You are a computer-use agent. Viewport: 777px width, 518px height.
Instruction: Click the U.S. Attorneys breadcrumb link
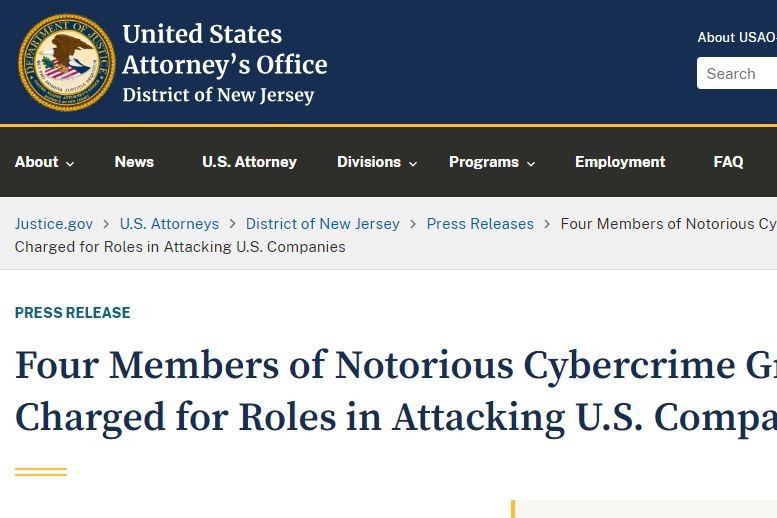coord(169,224)
